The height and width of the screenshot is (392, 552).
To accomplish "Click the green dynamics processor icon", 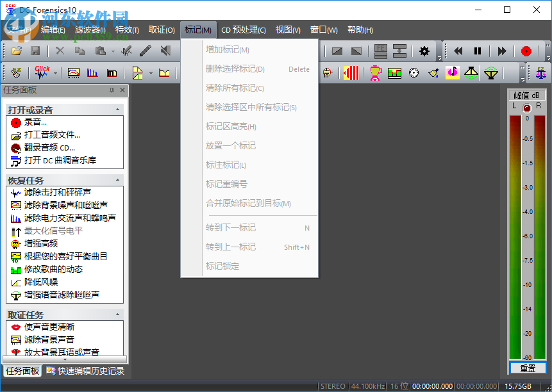I will pyautogui.click(x=395, y=73).
